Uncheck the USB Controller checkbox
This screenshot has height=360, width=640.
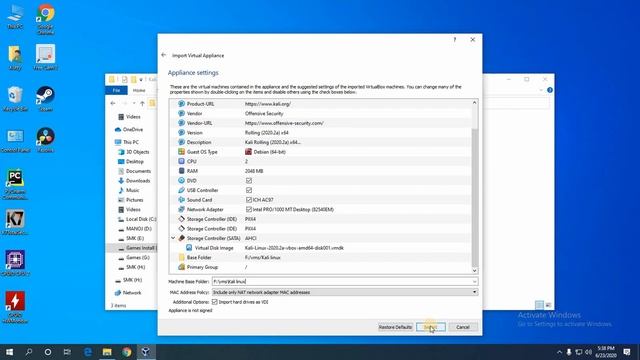249,190
